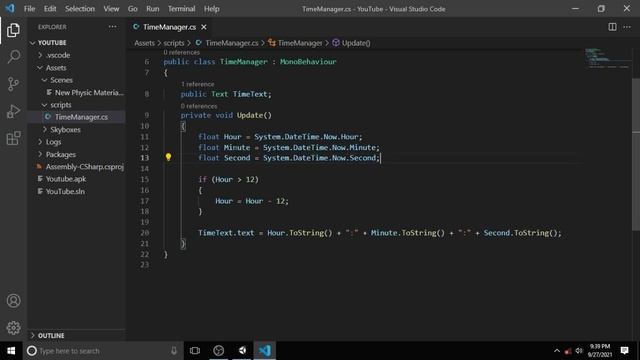The width and height of the screenshot is (640, 360).
Task: Click the taskbar clock showing 9:39 PM
Action: (x=600, y=351)
